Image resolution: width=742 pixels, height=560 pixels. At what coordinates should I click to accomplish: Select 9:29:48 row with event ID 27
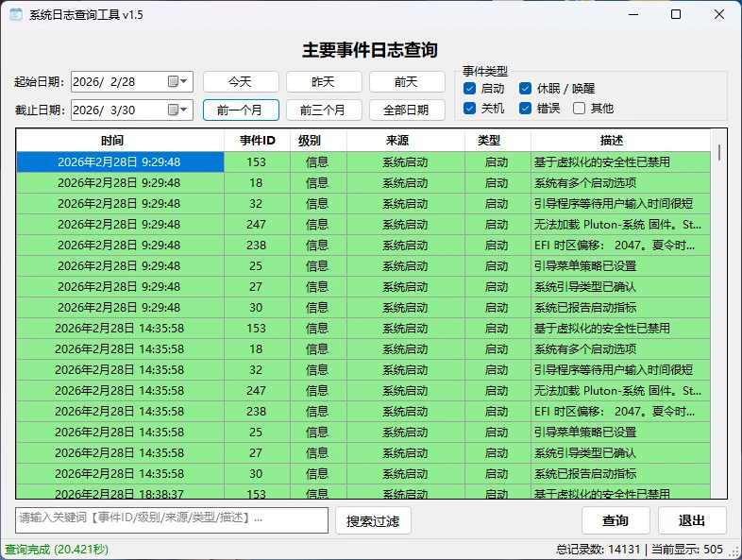click(x=363, y=287)
